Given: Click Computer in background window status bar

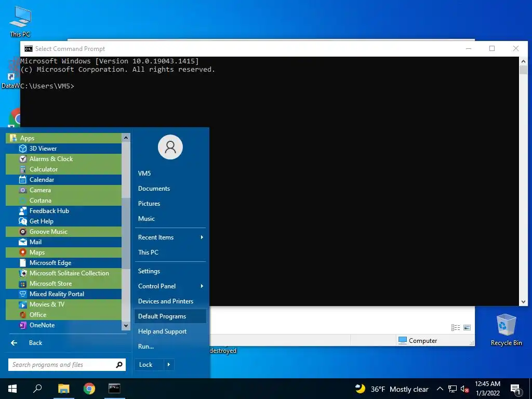Looking at the screenshot, I should coord(418,341).
